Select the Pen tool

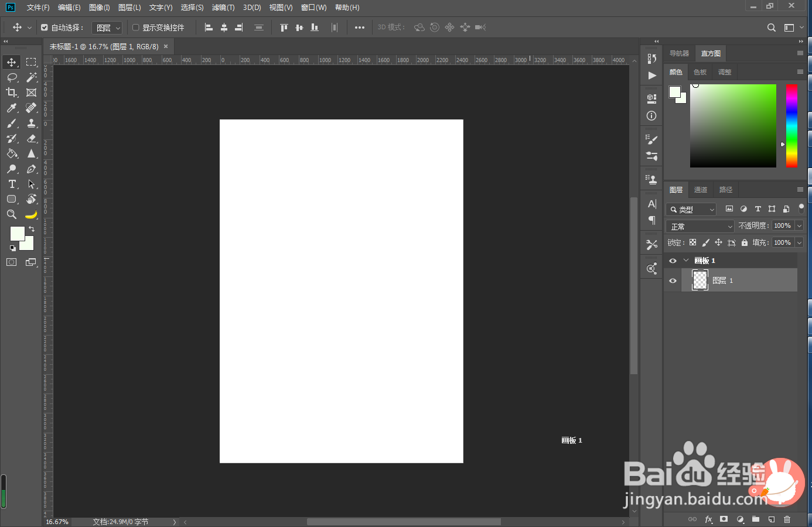32,169
